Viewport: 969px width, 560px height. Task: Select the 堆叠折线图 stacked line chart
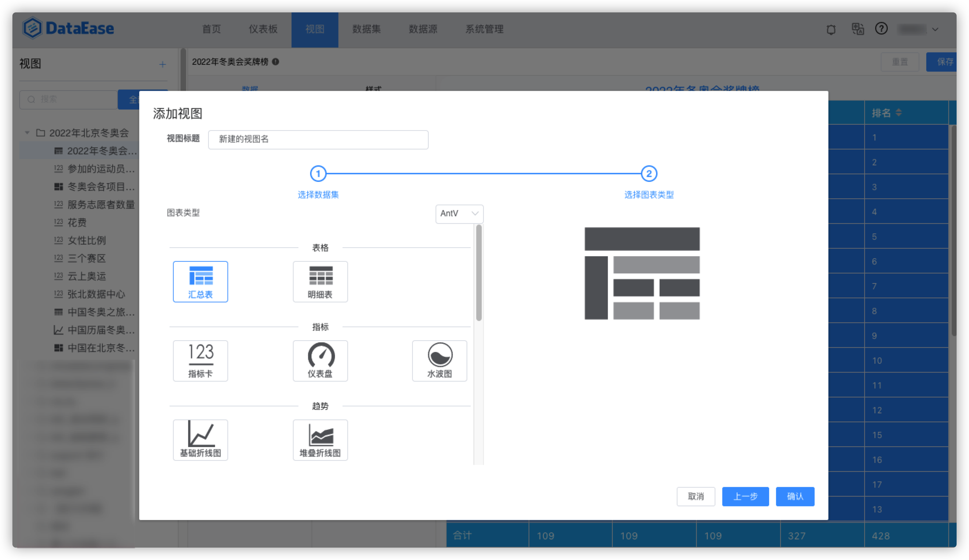(x=320, y=440)
